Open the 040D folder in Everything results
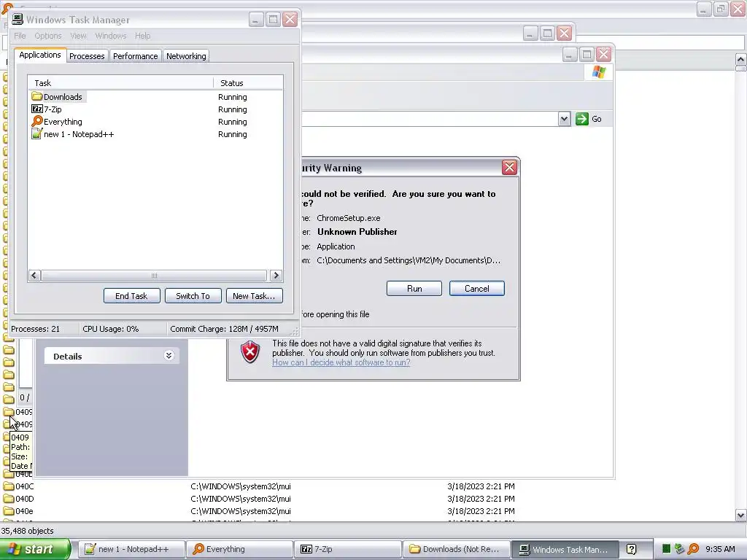747x560 pixels. pyautogui.click(x=18, y=499)
